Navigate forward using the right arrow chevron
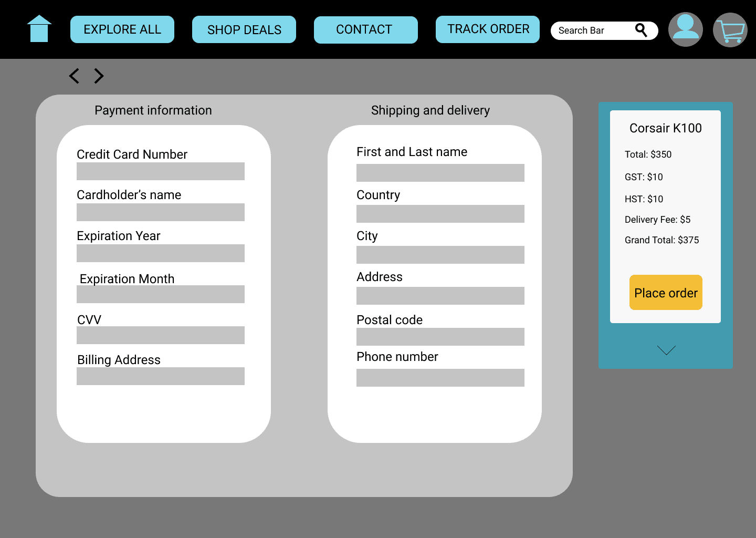The height and width of the screenshot is (538, 756). pos(99,76)
